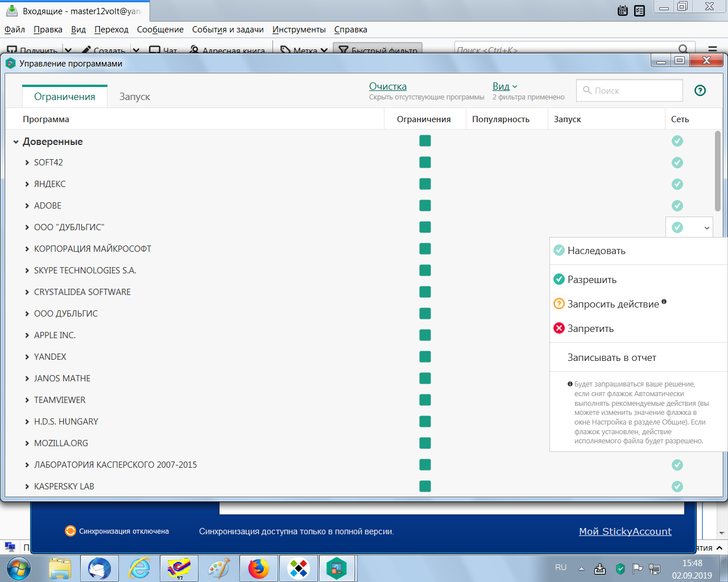Click the network checkmark icon for ЯНДЕКС
The height and width of the screenshot is (582, 728).
coord(677,184)
